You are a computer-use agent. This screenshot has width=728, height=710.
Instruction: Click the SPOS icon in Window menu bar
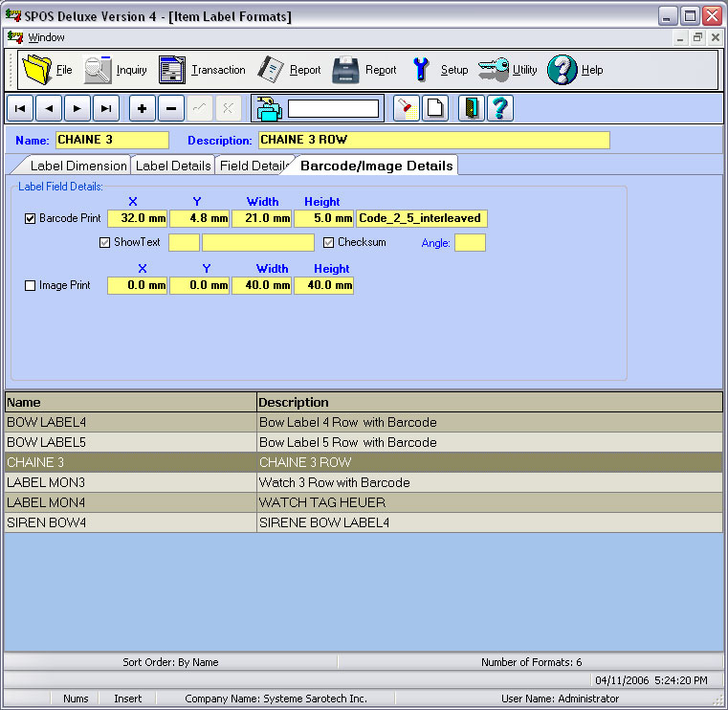coord(15,37)
